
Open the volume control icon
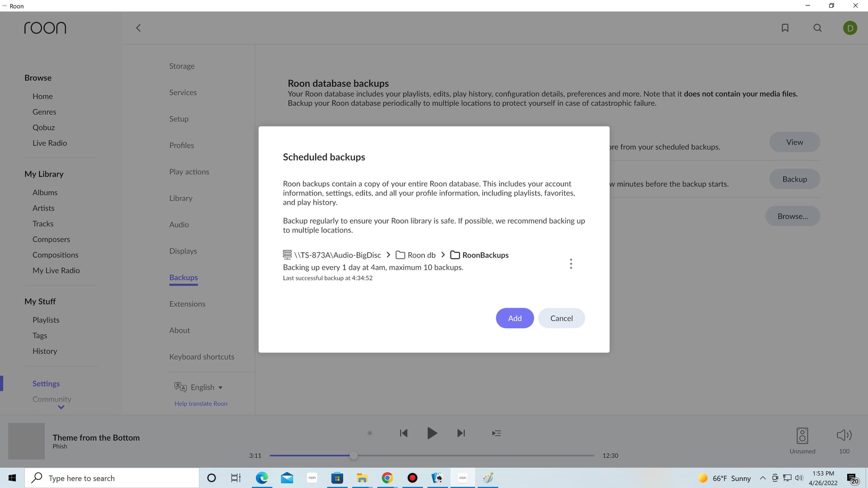pyautogui.click(x=844, y=435)
